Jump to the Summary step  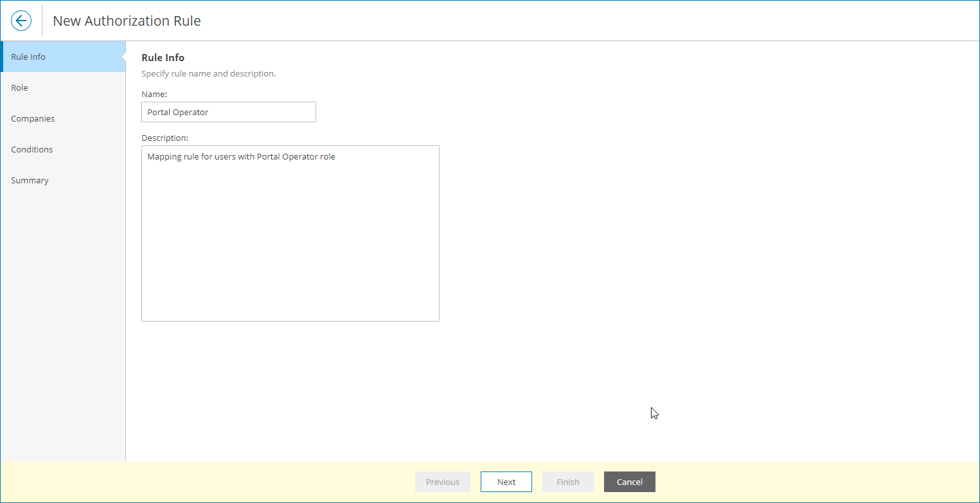tap(63, 180)
